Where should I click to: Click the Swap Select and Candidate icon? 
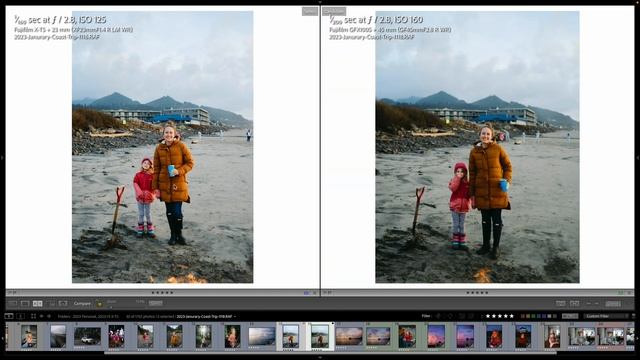(561, 303)
